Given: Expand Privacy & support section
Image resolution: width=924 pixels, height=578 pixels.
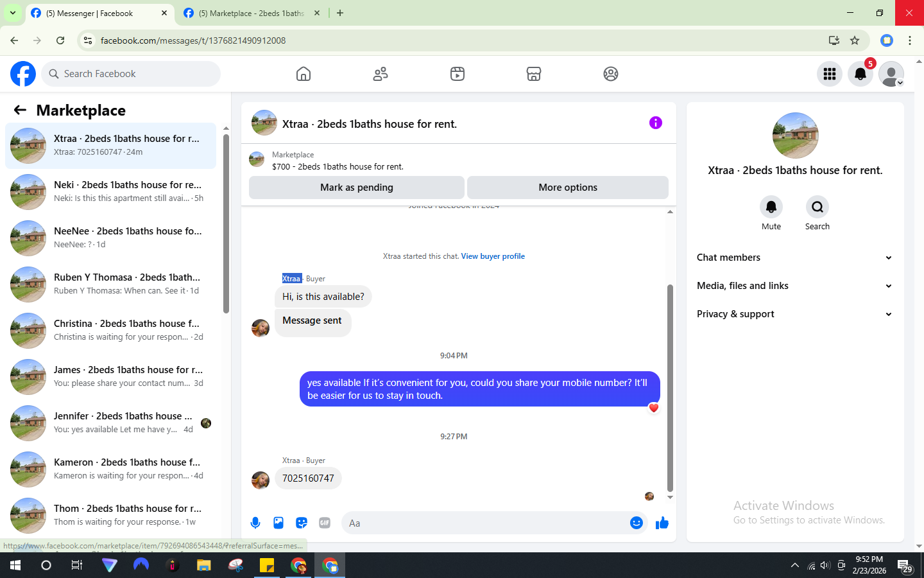Looking at the screenshot, I should pos(794,314).
